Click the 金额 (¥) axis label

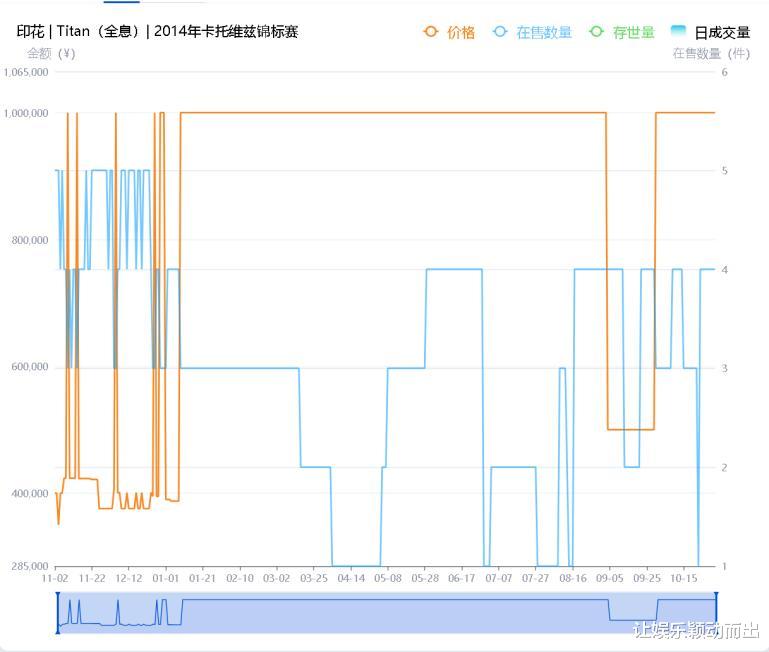coord(51,53)
